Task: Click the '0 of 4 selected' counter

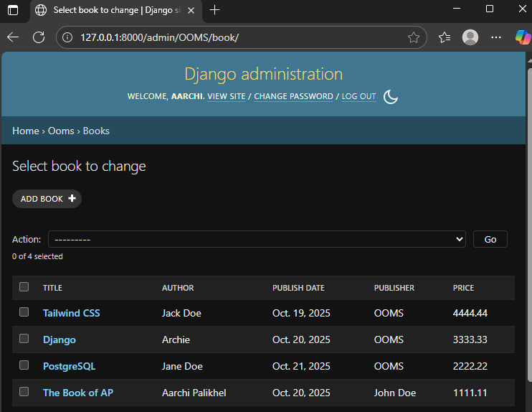Action: (x=37, y=256)
